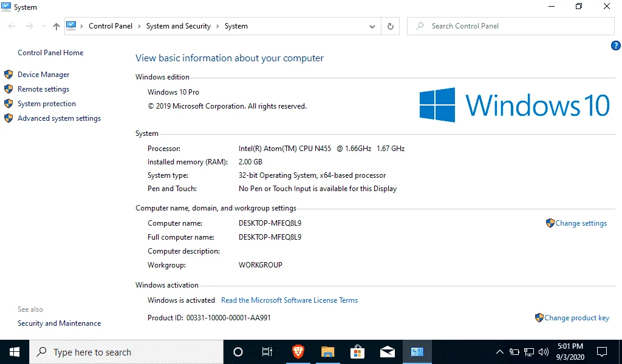Expand chevron after System and Security breadcrumb
The width and height of the screenshot is (622, 364).
(x=217, y=27)
